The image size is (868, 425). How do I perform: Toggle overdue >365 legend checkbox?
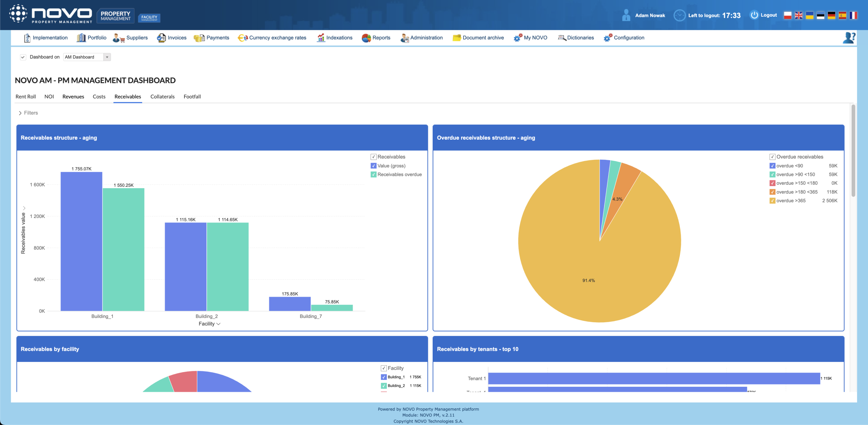pyautogui.click(x=772, y=201)
